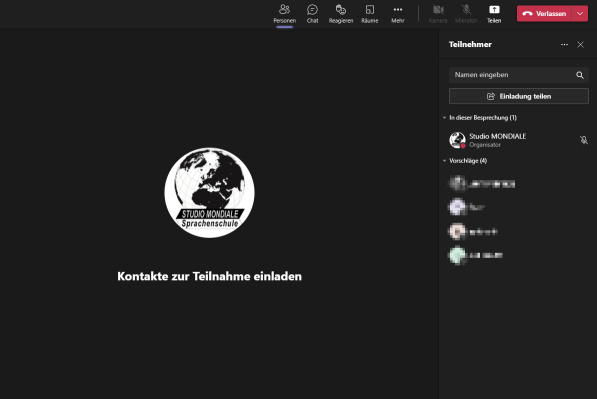
Task: Unmute Studio MONDIALE via microphone icon
Action: pos(584,140)
